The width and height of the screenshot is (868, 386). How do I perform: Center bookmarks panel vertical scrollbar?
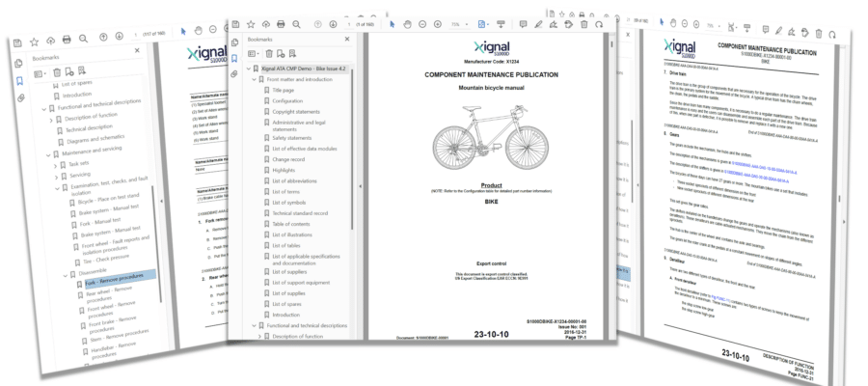click(352, 150)
